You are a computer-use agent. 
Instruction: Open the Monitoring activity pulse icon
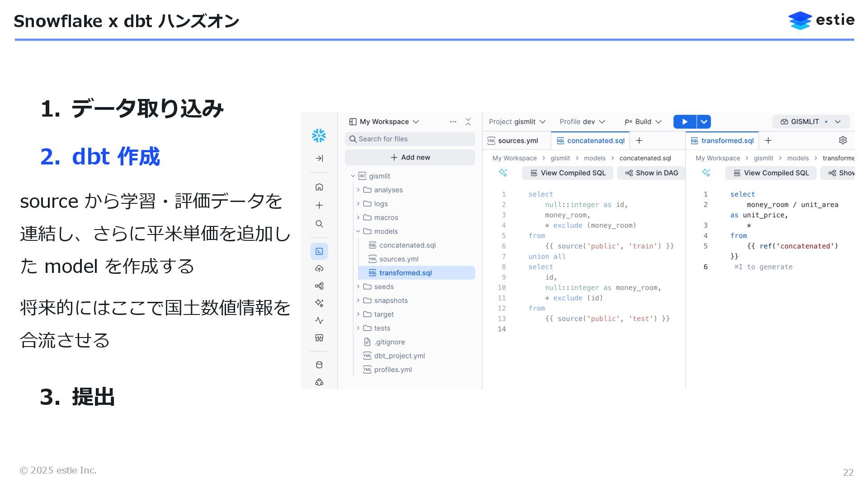[319, 321]
